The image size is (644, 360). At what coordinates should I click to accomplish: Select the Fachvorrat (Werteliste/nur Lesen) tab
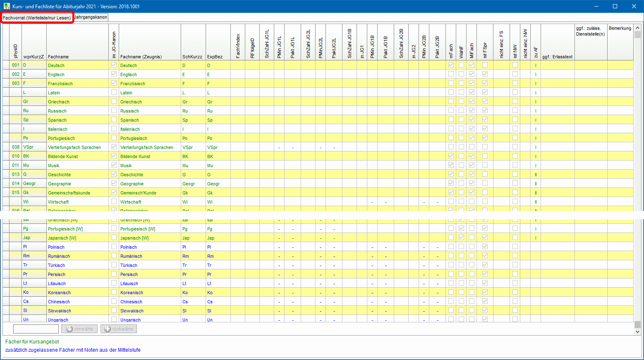[x=37, y=18]
